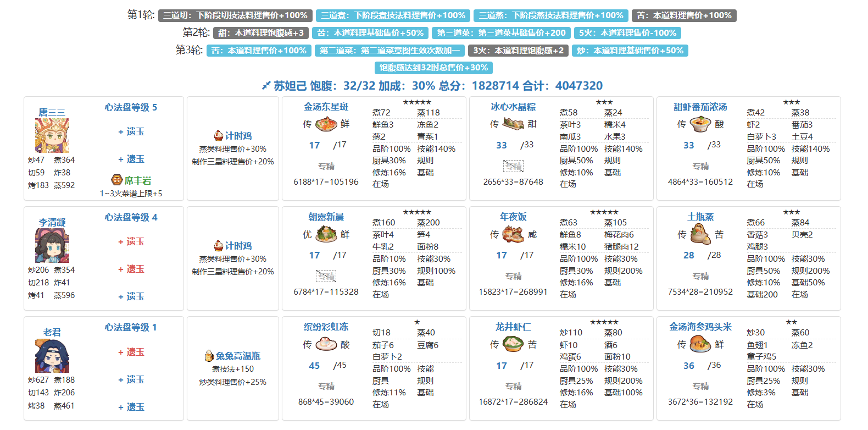Click the 炒：本道料理基础售价+50% tag
The image size is (868, 430).
(x=630, y=51)
